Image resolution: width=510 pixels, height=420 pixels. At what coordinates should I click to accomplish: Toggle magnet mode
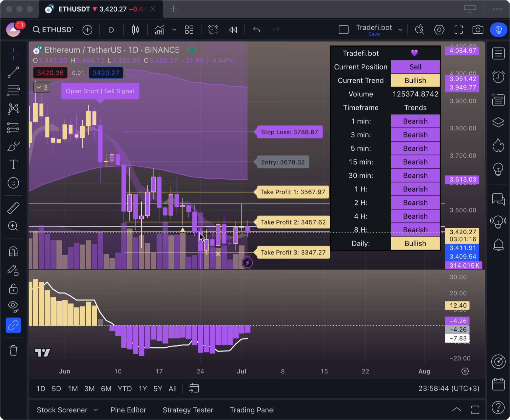[x=13, y=251]
